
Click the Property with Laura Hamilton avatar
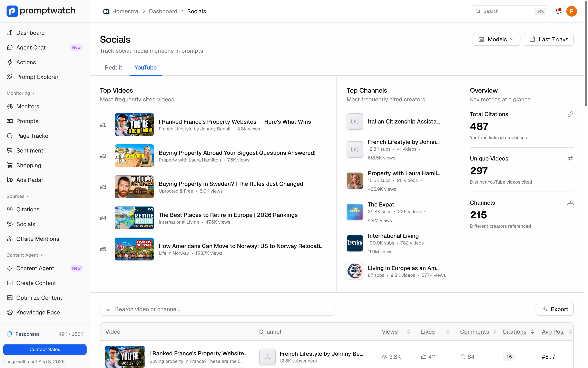(x=355, y=181)
